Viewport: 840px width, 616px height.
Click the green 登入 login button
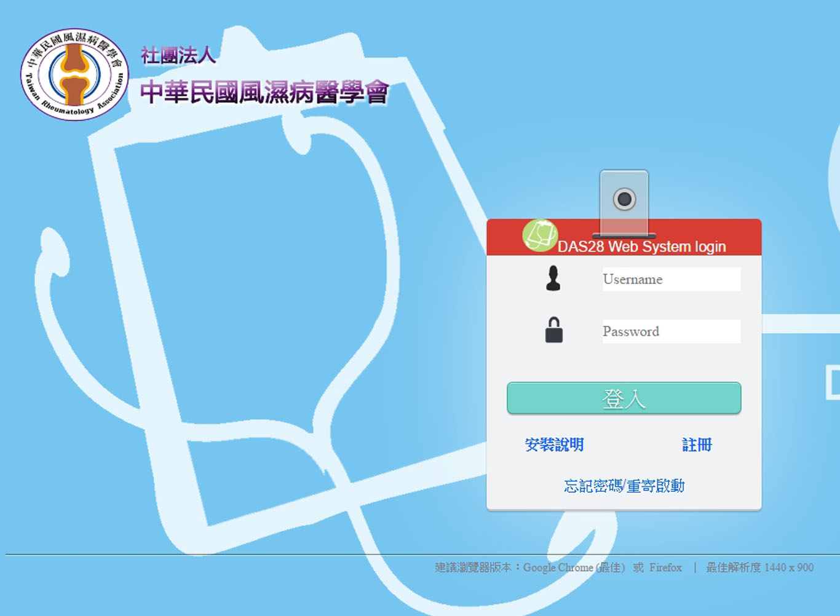[624, 398]
